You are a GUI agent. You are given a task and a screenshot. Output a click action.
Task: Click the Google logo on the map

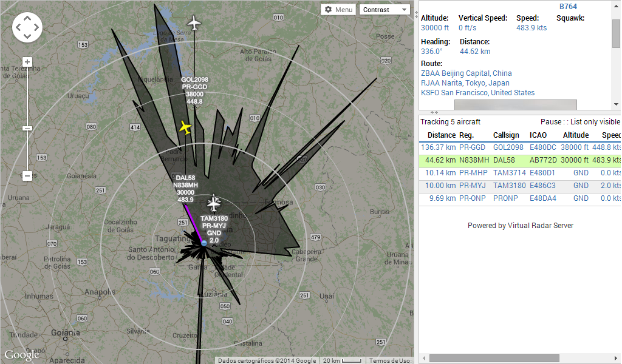click(x=22, y=355)
